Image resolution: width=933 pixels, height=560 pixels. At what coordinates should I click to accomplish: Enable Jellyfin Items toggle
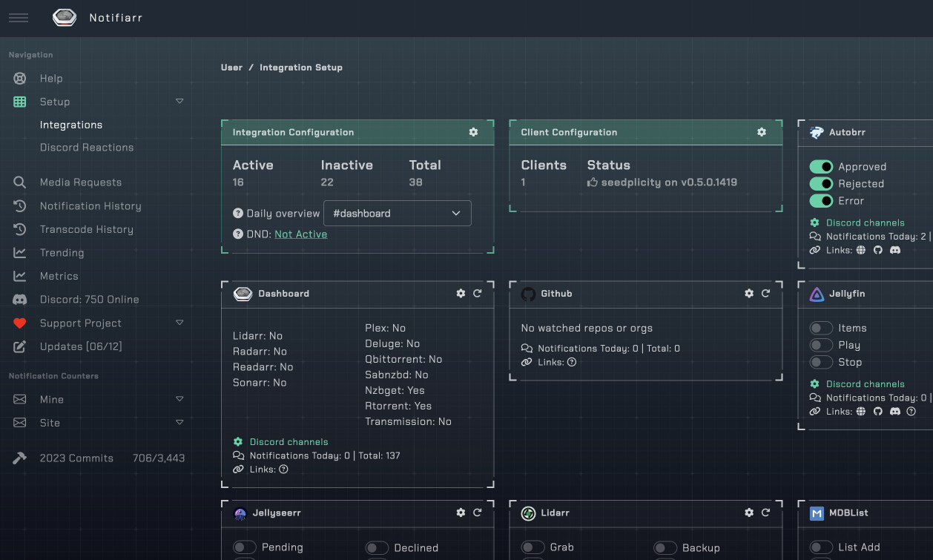pos(821,328)
